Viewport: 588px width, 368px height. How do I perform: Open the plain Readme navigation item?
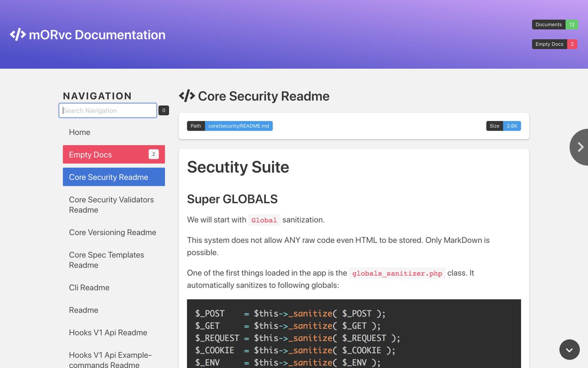[114, 310]
